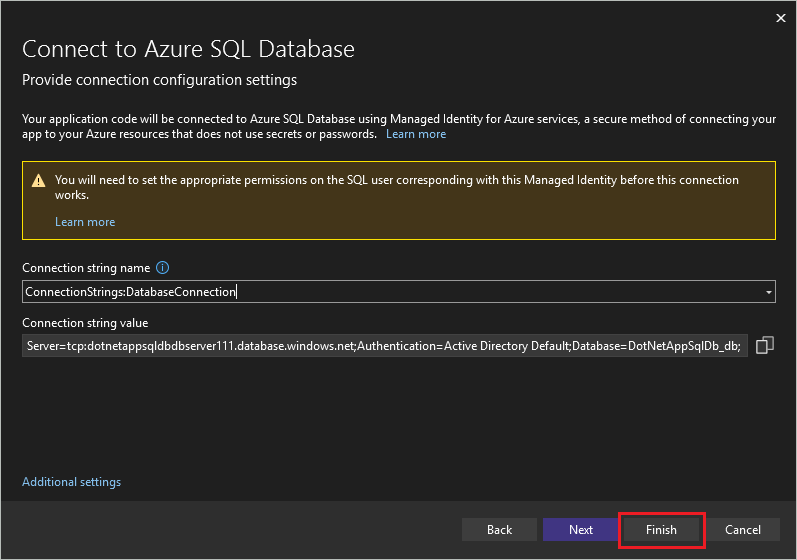797x560 pixels.
Task: Click the Connect to Azure SQL Database title
Action: click(x=188, y=49)
